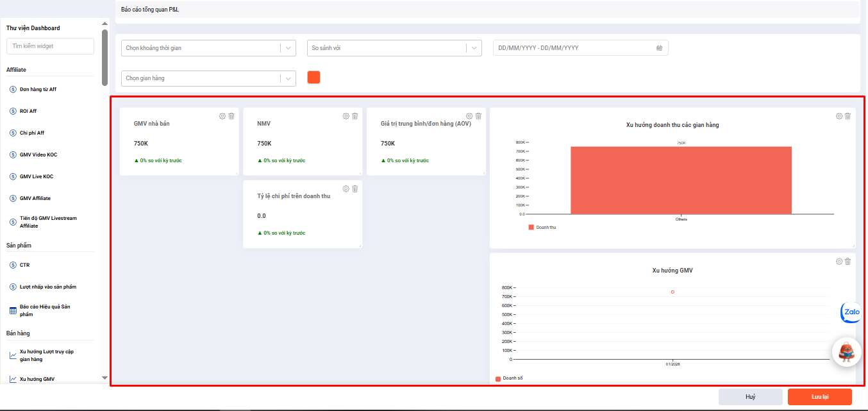Screen dimensions: 868x411
Task: Open the Chọn gian hàng dropdown
Action: pos(208,78)
